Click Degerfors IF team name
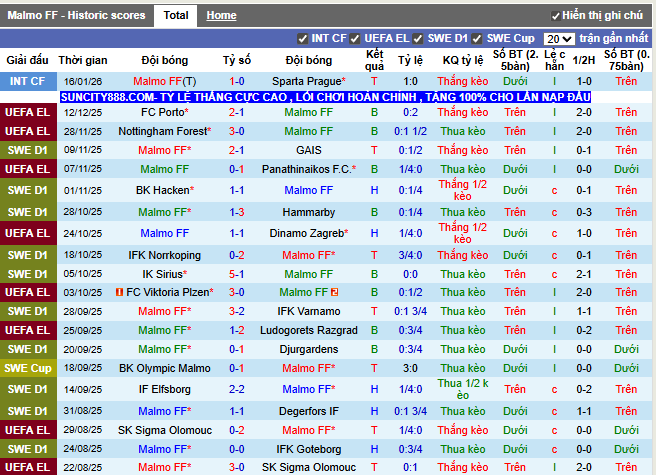Viewport: 656px width, 475px height. [x=309, y=411]
